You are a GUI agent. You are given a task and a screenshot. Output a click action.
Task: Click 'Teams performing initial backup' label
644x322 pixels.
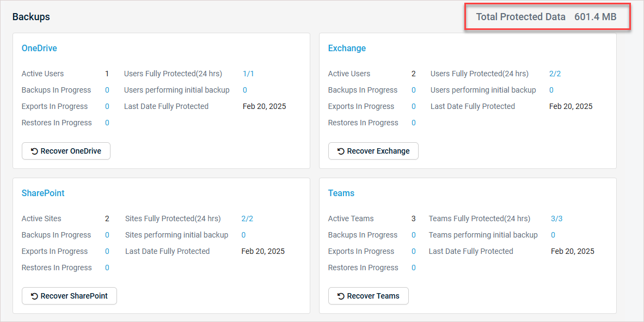(x=483, y=235)
